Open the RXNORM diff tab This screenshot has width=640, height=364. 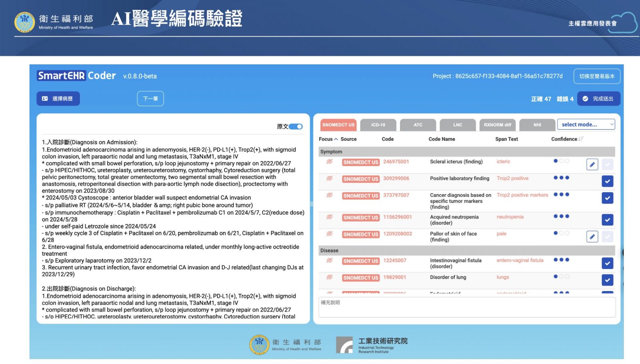pyautogui.click(x=497, y=125)
